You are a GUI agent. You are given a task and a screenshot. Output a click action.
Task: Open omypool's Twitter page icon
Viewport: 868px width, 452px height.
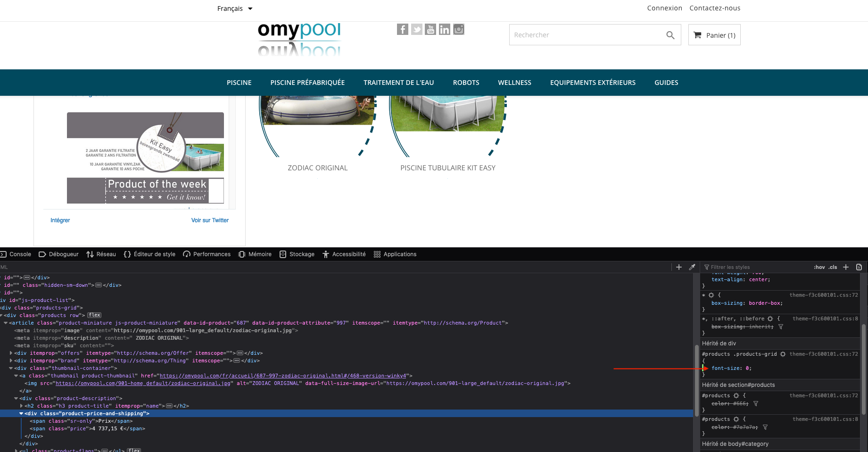(x=416, y=29)
